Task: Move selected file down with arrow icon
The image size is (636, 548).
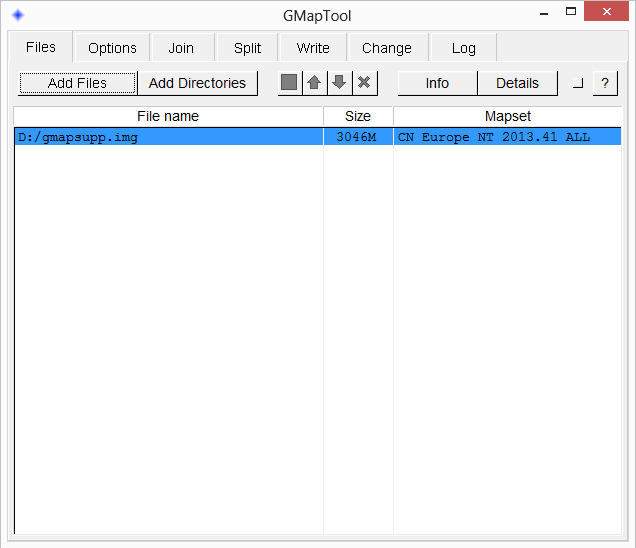Action: [x=339, y=83]
